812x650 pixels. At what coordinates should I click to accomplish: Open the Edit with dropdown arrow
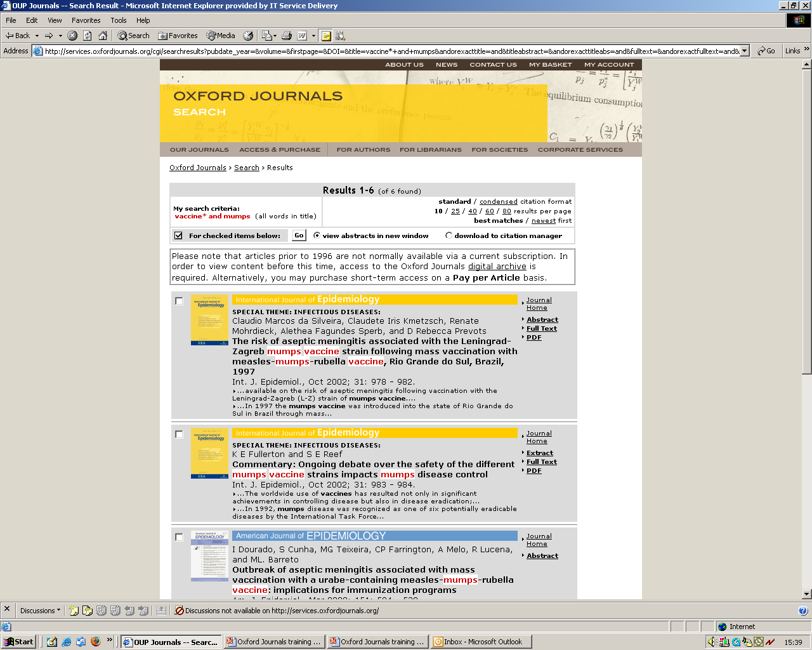(313, 36)
